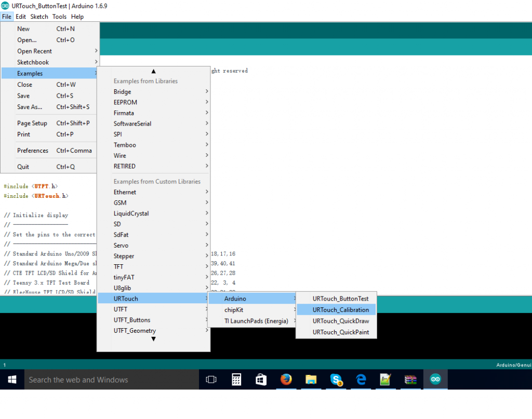The height and width of the screenshot is (419, 532).
Task: Open the URTouch_QuickPaint example
Action: (340, 332)
